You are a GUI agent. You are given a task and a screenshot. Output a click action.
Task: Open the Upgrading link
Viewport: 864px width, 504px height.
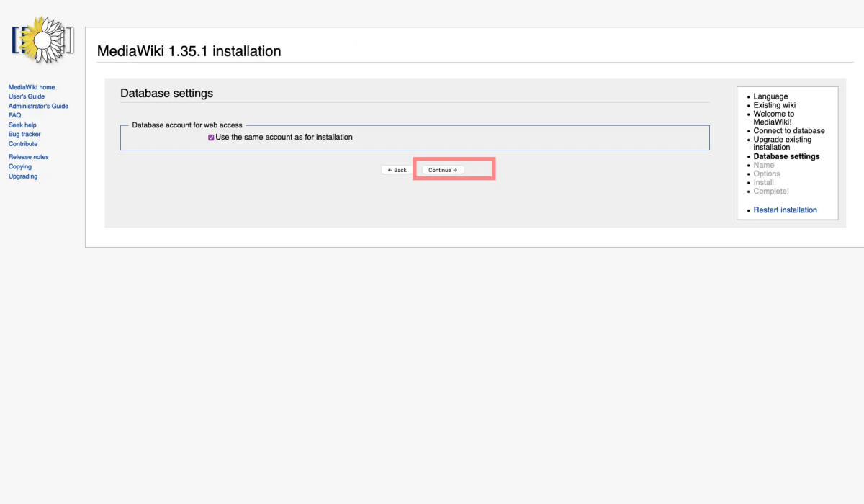pyautogui.click(x=23, y=176)
